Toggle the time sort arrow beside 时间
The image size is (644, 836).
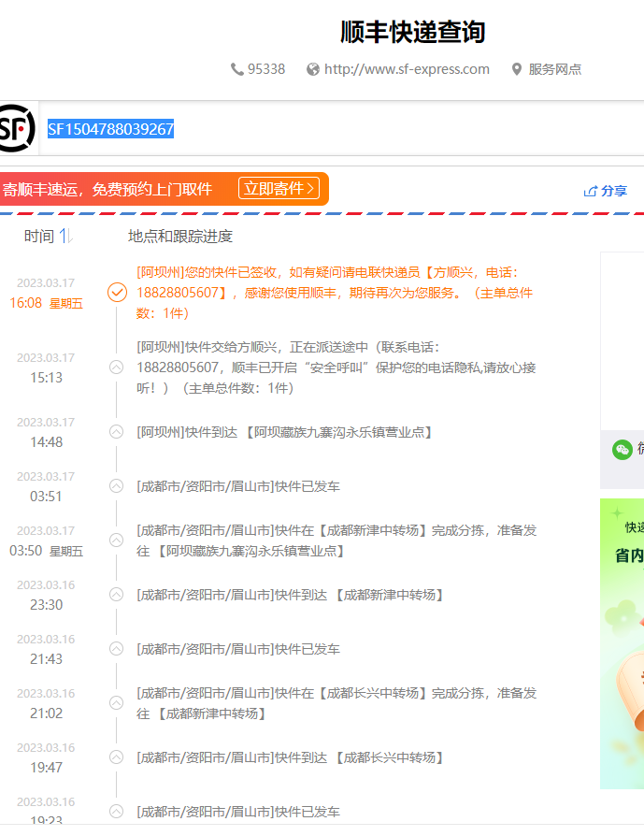pos(65,236)
